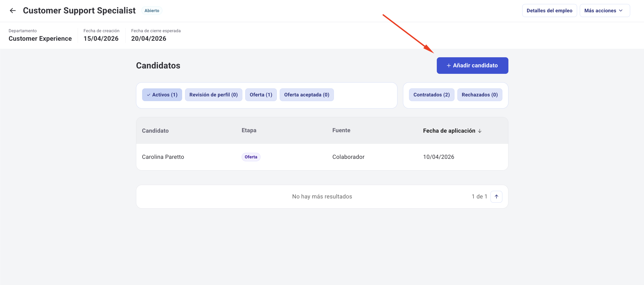Screen dimensions: 644x285
Task: Click the plus icon on Añadir candidato
Action: click(448, 66)
